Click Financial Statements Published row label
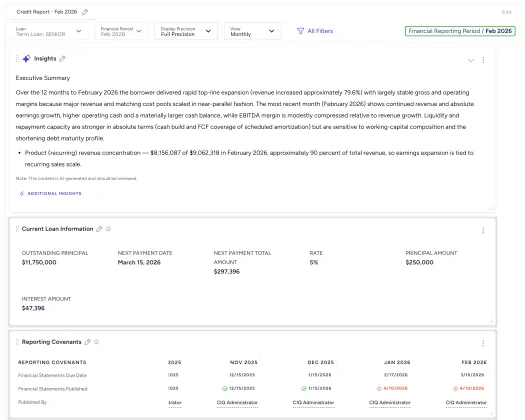Viewport: 525px width, 420px height. 53,389
